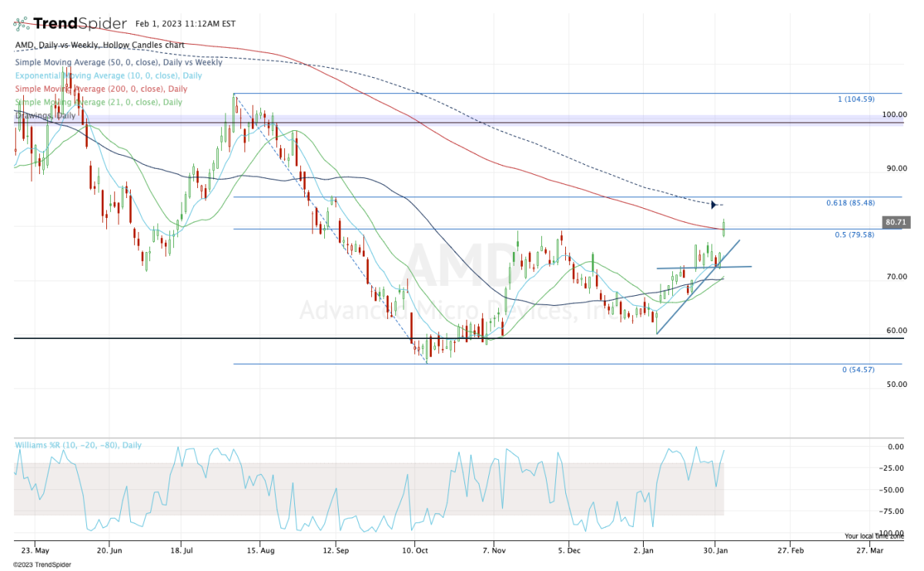Click the 15. Aug date label
This screenshot has width=924, height=571.
click(262, 550)
